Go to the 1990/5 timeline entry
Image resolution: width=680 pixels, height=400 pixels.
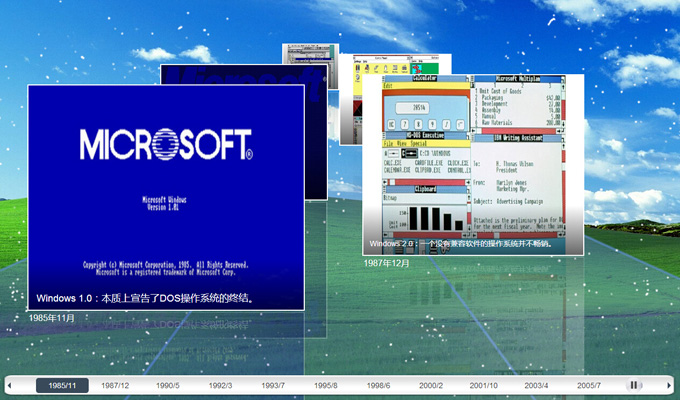tap(167, 385)
